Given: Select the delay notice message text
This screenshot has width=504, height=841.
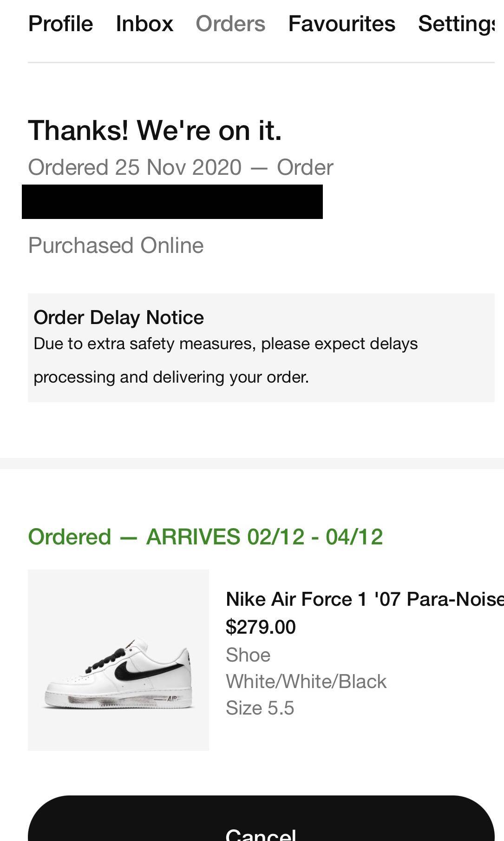Looking at the screenshot, I should [x=226, y=360].
